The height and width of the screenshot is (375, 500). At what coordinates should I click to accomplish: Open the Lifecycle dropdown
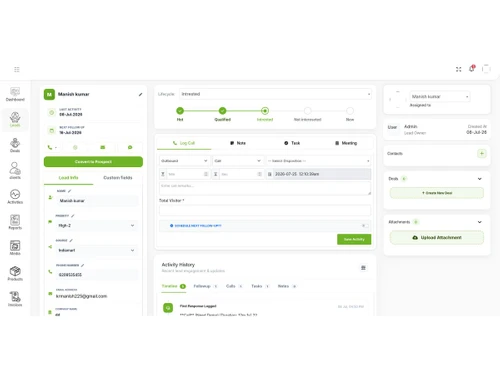click(x=275, y=94)
